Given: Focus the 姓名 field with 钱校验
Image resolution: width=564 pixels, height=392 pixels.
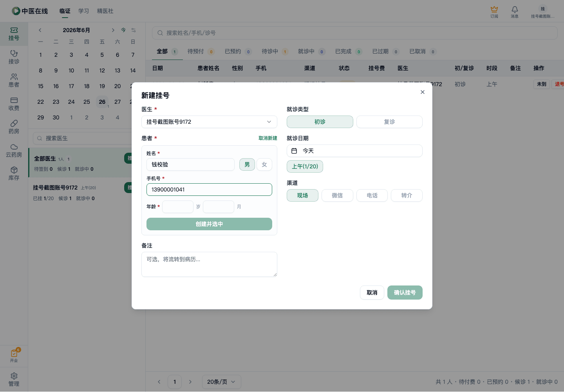Looking at the screenshot, I should tap(190, 164).
